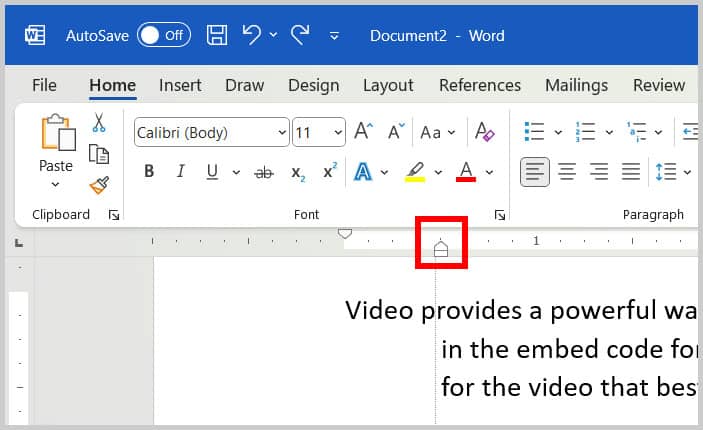Open the multilevel list dropdown arrow
The width and height of the screenshot is (703, 430).
click(x=658, y=132)
